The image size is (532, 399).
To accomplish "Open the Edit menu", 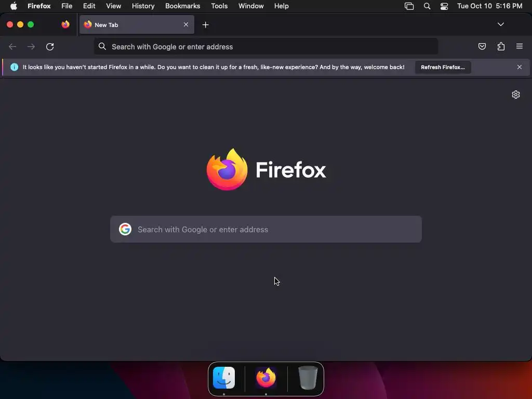I will pos(89,6).
